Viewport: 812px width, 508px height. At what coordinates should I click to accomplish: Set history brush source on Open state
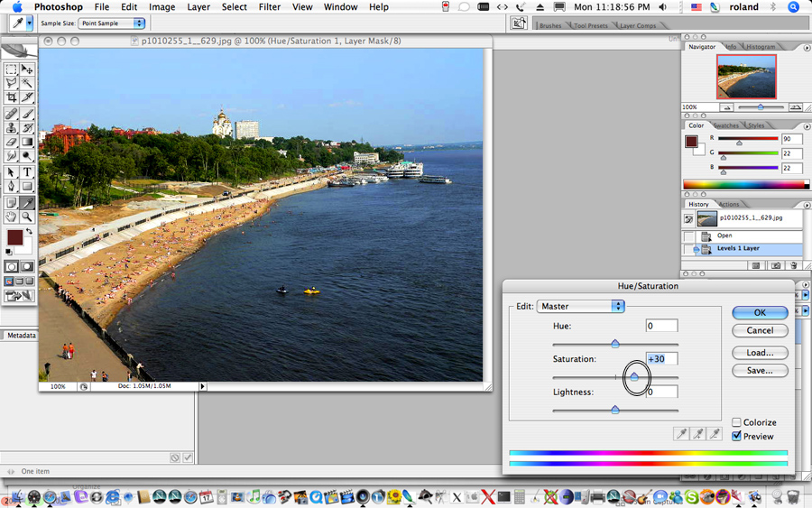click(x=690, y=236)
